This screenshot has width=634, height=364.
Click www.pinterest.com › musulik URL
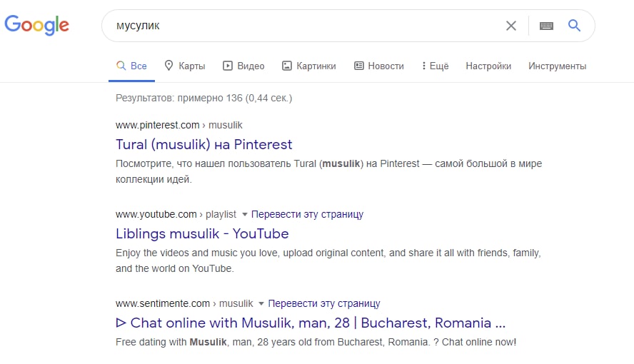[179, 125]
